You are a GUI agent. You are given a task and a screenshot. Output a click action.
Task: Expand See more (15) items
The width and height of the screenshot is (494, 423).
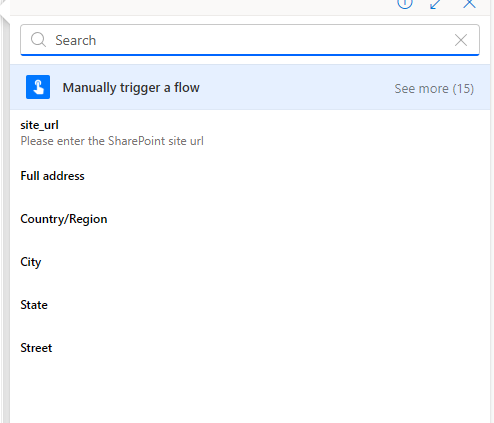434,89
